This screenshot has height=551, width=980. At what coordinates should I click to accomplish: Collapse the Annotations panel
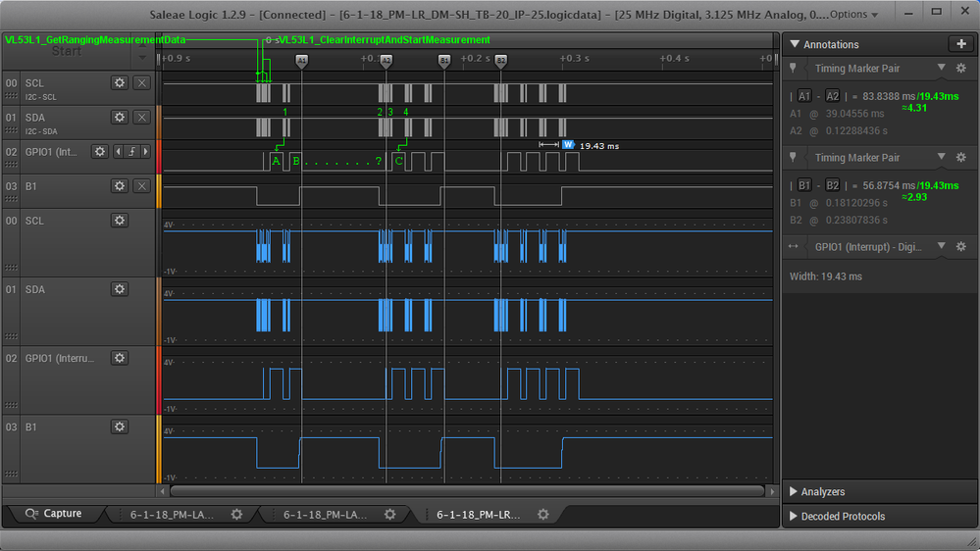pyautogui.click(x=795, y=44)
